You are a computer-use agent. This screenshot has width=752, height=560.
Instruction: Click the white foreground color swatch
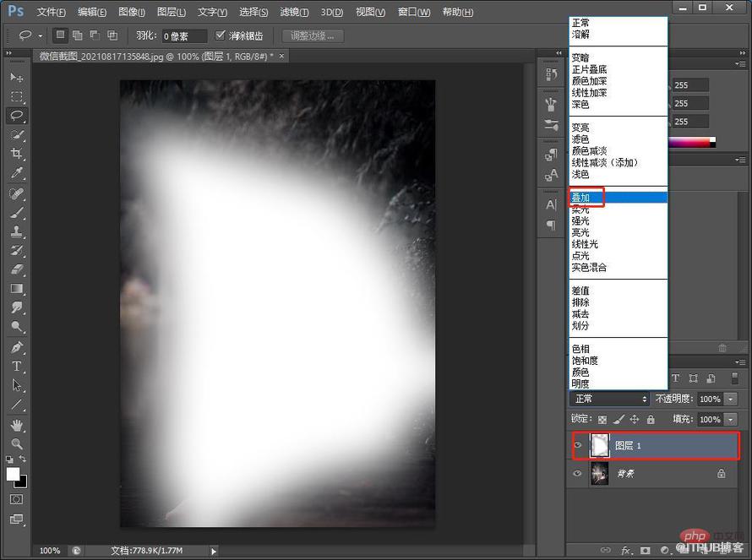coord(13,474)
